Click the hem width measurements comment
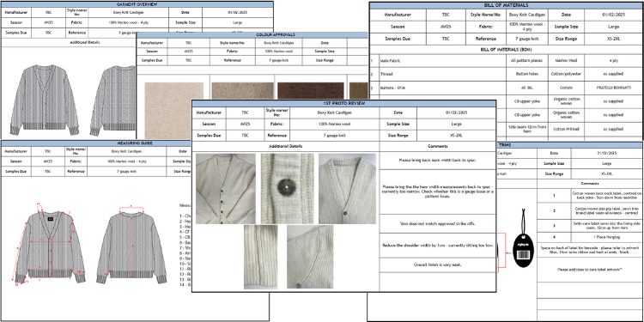This screenshot has height=322, width=644. [437, 191]
